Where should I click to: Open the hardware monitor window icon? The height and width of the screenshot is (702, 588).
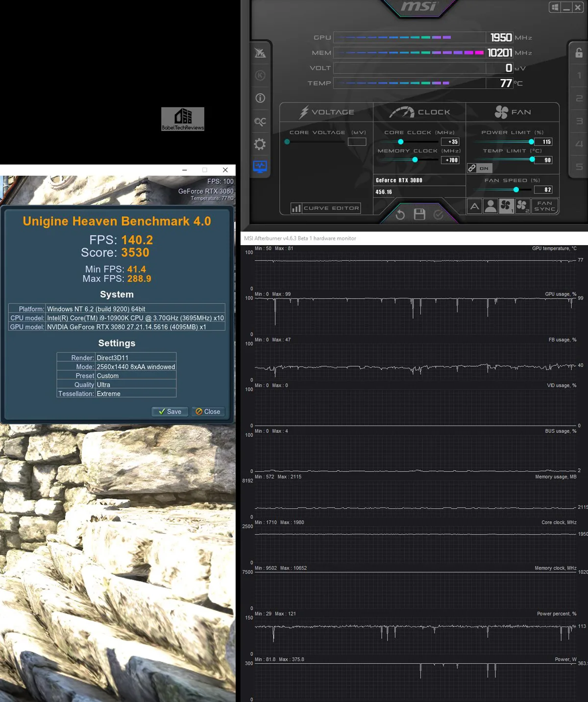260,167
